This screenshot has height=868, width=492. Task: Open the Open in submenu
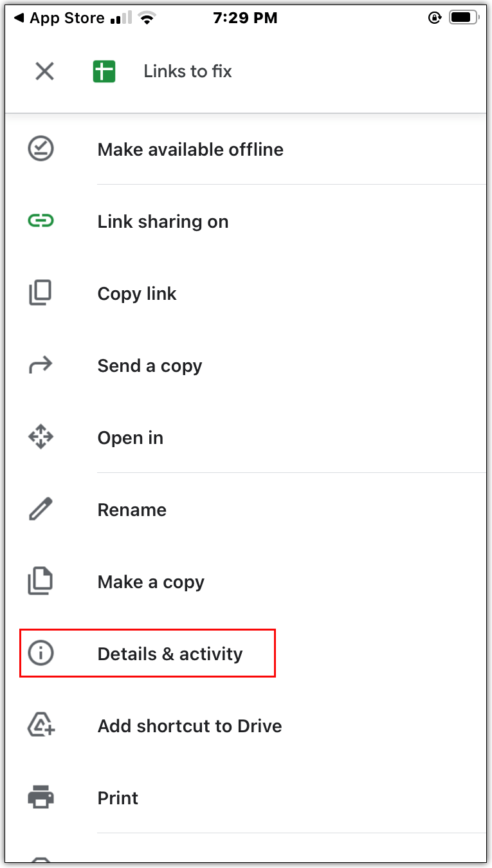(x=131, y=438)
